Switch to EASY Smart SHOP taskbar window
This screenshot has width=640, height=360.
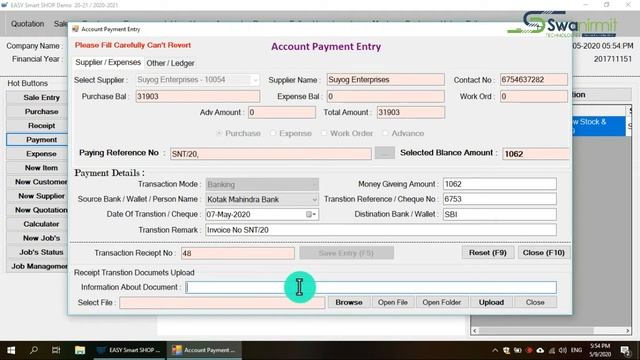click(129, 350)
